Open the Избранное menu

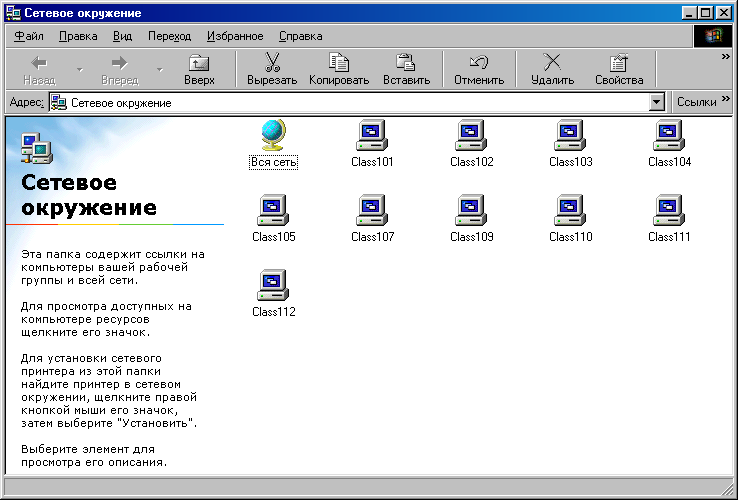pyautogui.click(x=235, y=36)
